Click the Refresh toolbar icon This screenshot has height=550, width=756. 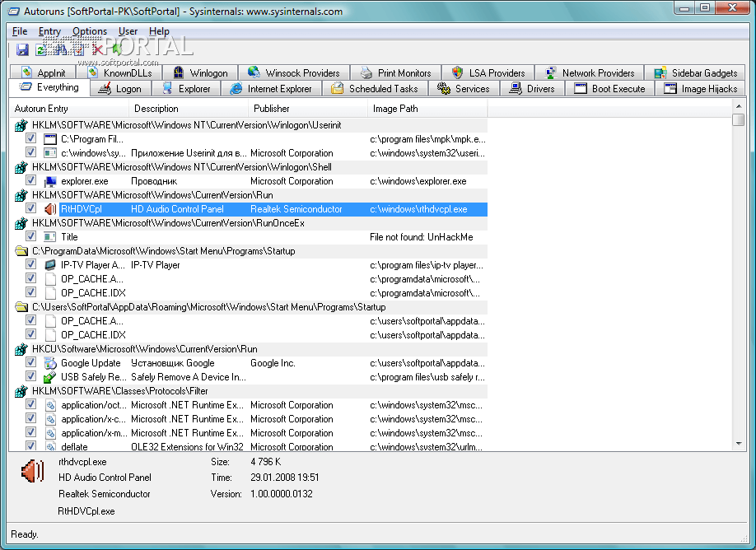tap(41, 49)
